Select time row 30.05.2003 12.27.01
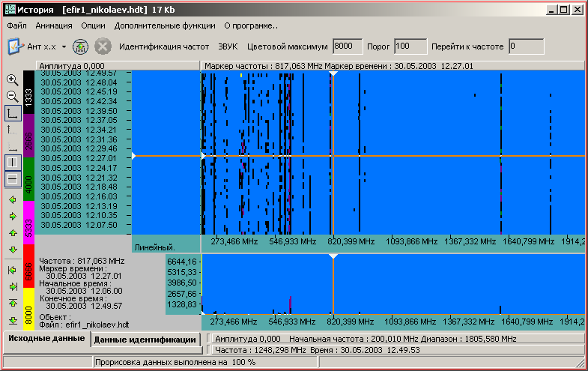 tap(79, 158)
